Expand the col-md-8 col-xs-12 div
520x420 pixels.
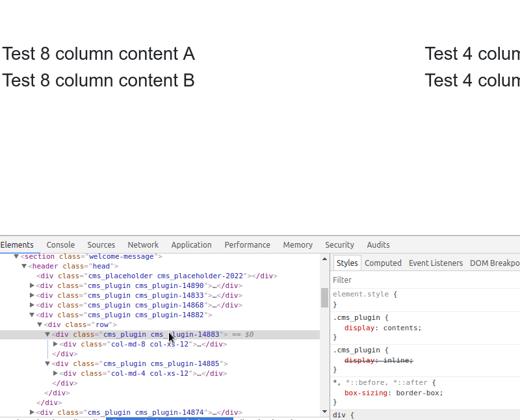click(55, 344)
